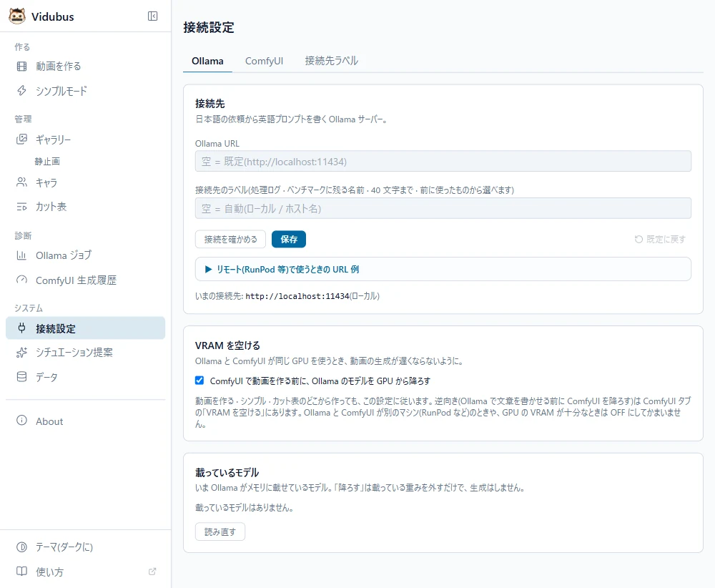Click the plug icon beside 接続設定
This screenshot has height=588, width=715.
point(21,328)
